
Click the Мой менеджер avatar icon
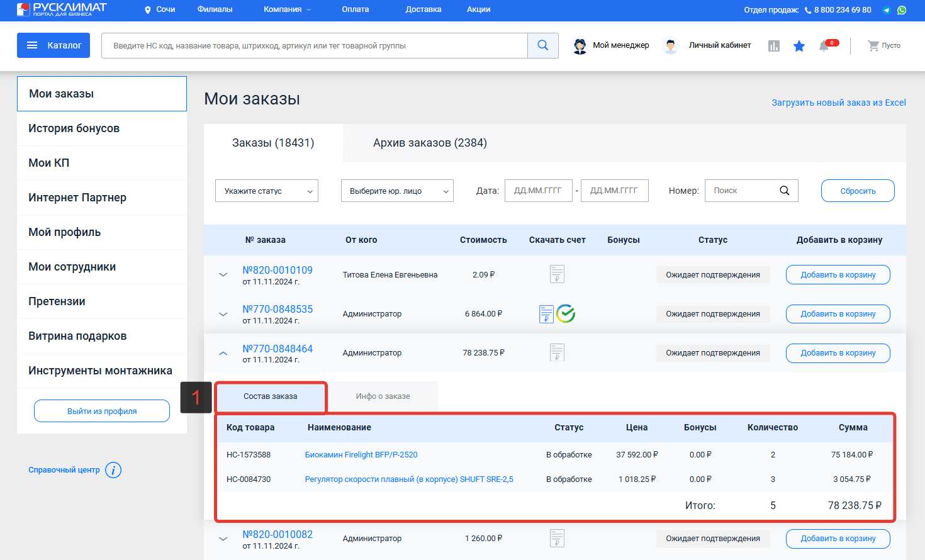point(580,46)
